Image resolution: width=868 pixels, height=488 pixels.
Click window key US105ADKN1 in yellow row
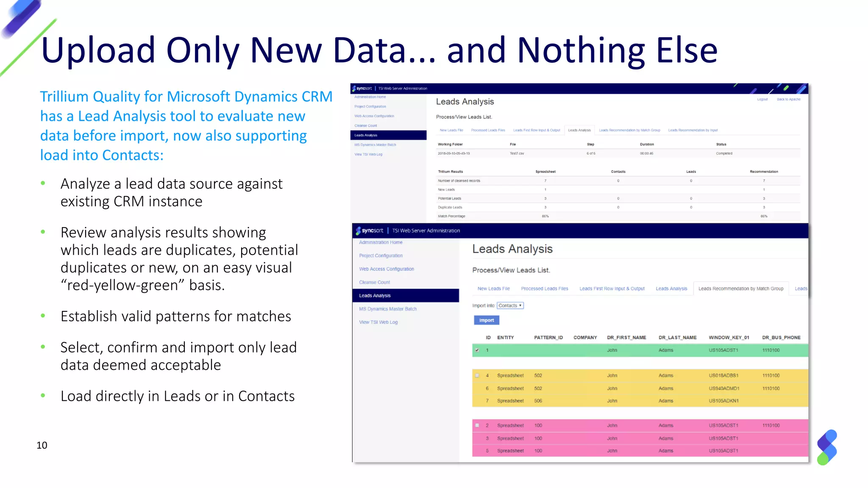(723, 401)
